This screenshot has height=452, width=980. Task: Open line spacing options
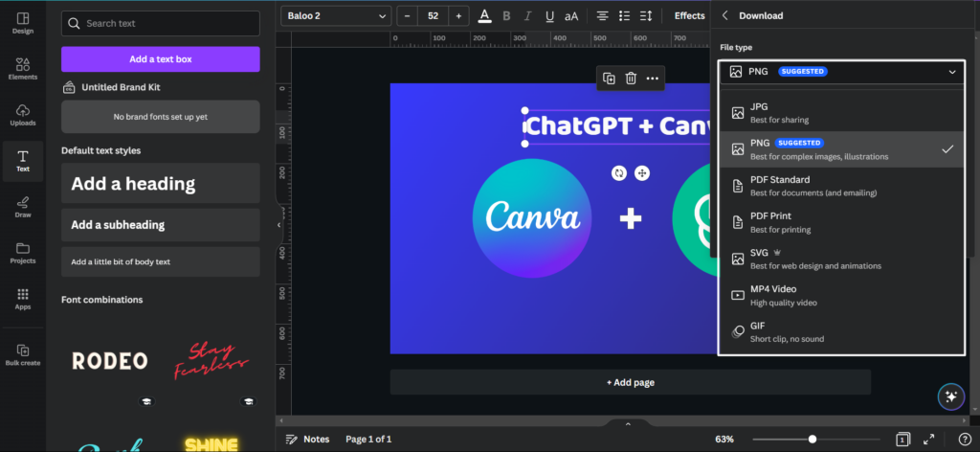[646, 15]
